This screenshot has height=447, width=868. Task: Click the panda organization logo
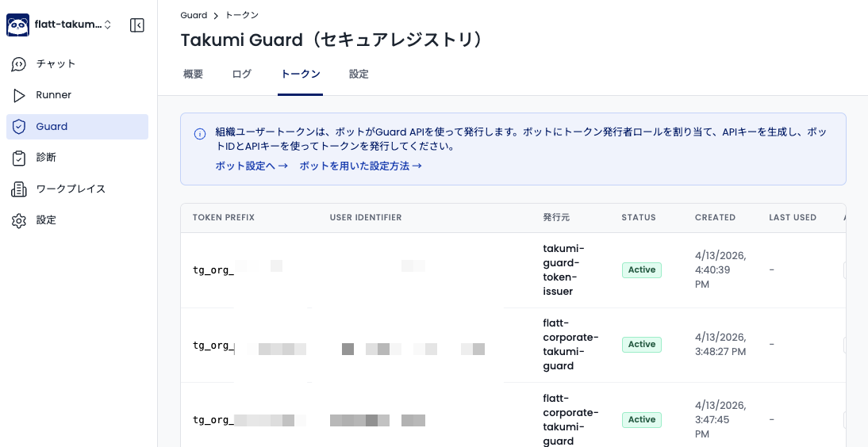(x=18, y=25)
